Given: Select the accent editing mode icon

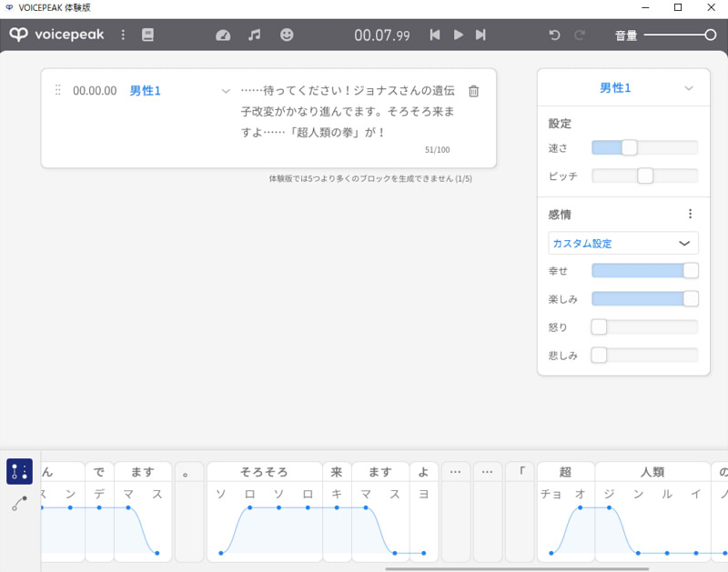Looking at the screenshot, I should (x=19, y=471).
